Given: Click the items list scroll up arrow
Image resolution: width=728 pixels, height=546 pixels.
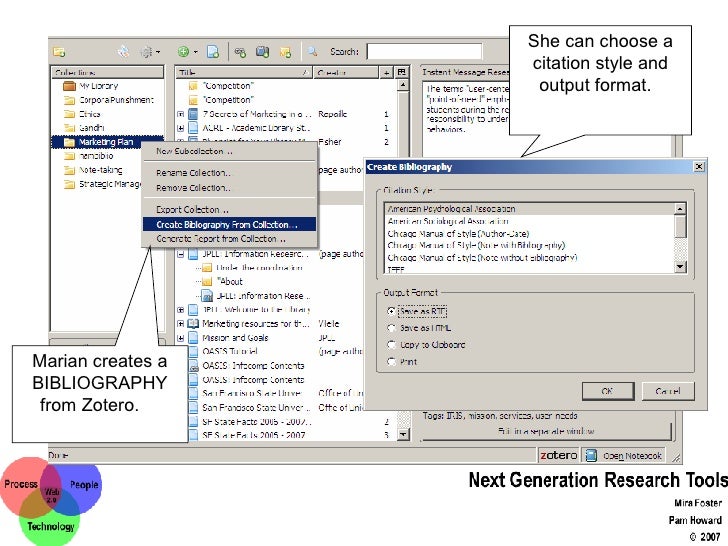Looking at the screenshot, I should coord(403,85).
